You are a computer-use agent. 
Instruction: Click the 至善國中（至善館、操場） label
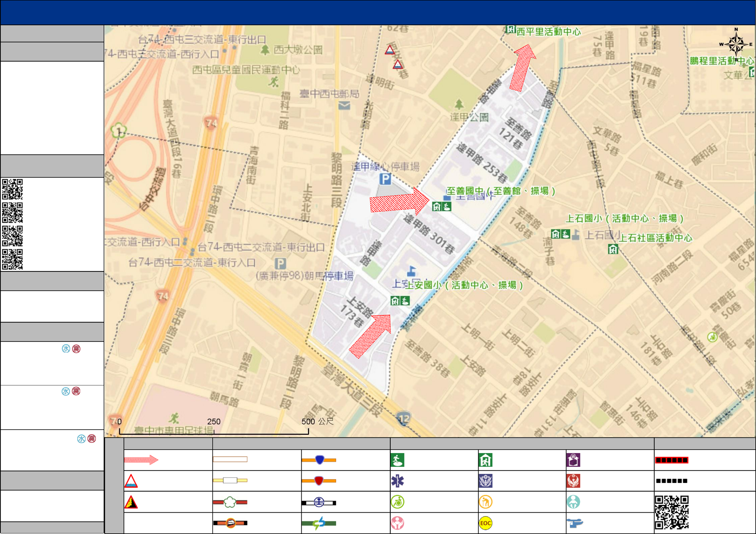(501, 191)
